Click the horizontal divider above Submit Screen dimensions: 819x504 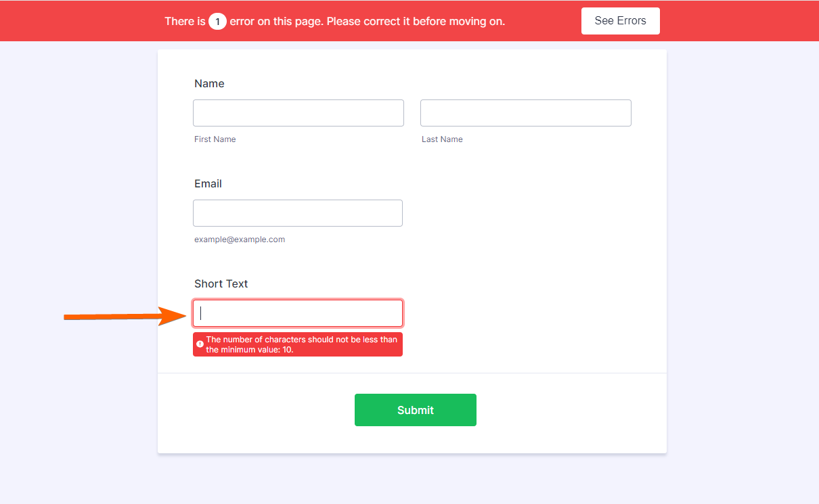coord(412,373)
